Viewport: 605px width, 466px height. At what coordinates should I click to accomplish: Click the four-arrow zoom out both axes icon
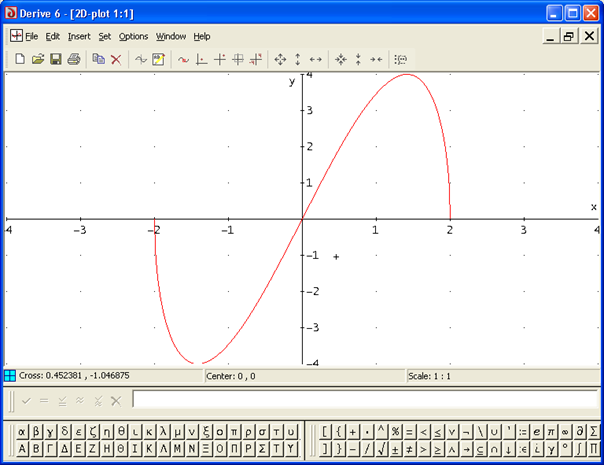[x=279, y=60]
